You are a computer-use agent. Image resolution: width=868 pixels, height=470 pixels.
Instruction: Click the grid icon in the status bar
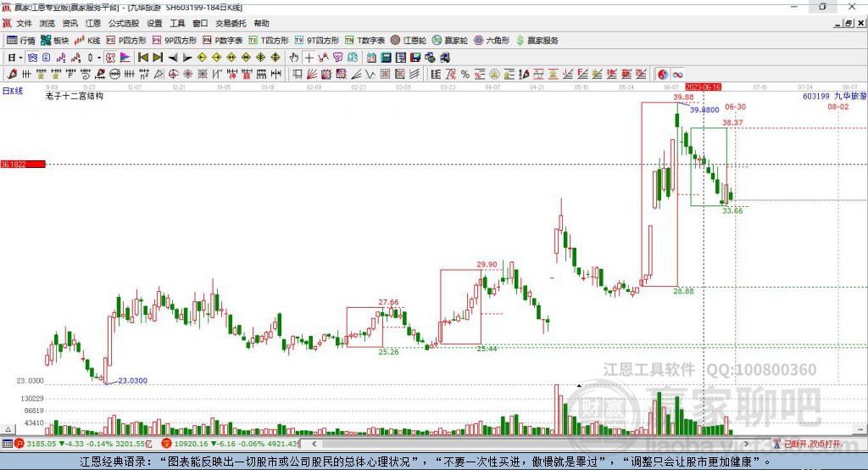7,444
